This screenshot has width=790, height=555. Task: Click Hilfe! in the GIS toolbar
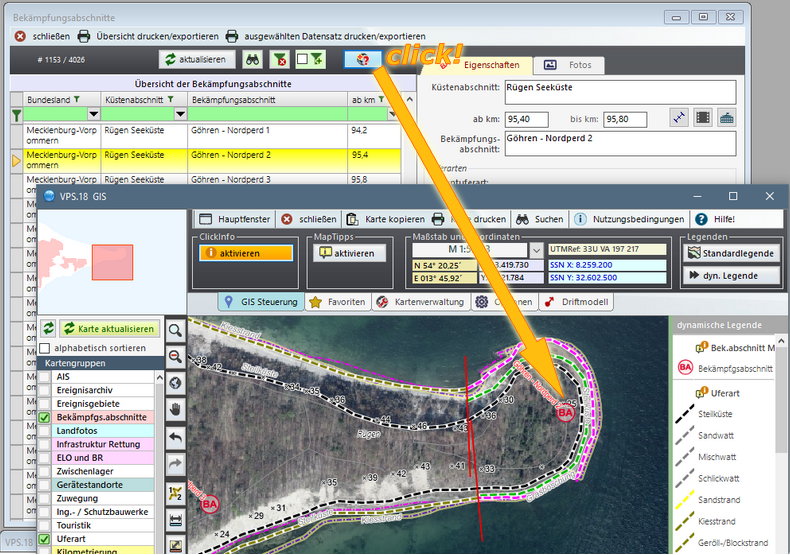coord(715,219)
